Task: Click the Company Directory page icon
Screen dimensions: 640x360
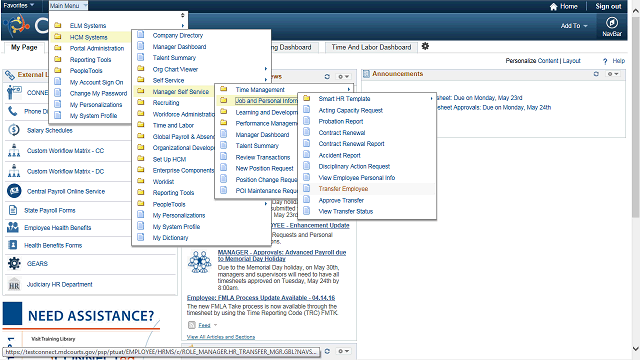Action: tap(141, 35)
